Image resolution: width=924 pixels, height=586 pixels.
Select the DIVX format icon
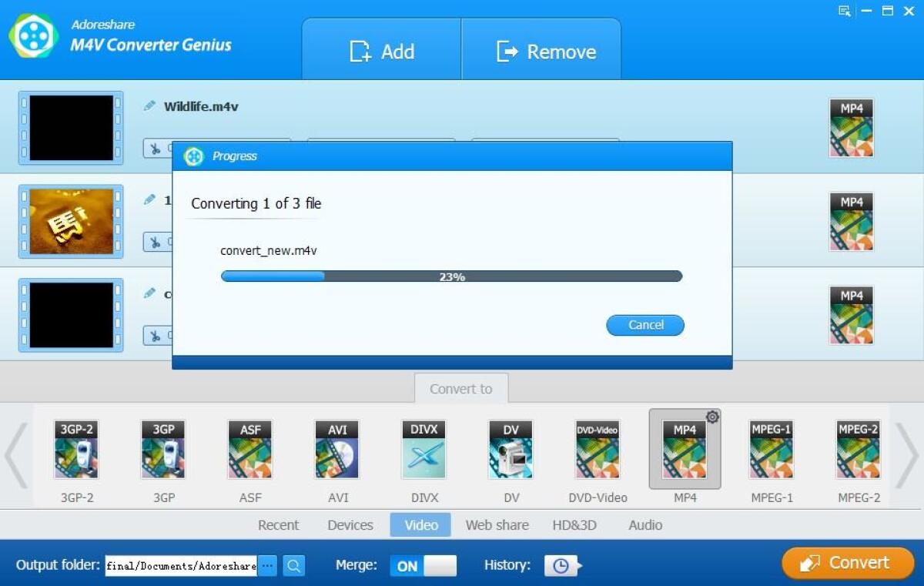pos(423,449)
